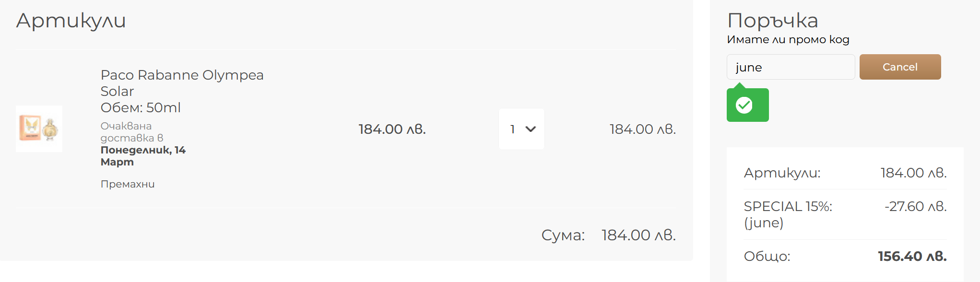Viewport: 980px width, 282px height.
Task: Click the bold 156.40 лв. total amount
Action: [x=912, y=256]
